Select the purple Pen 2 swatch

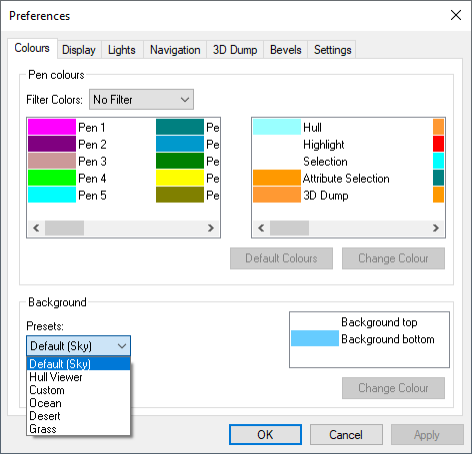52,144
